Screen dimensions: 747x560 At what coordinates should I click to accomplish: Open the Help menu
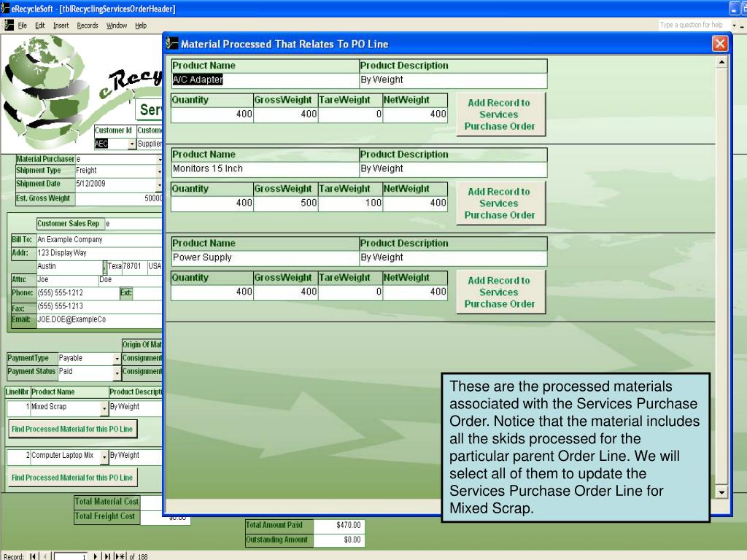(x=141, y=26)
